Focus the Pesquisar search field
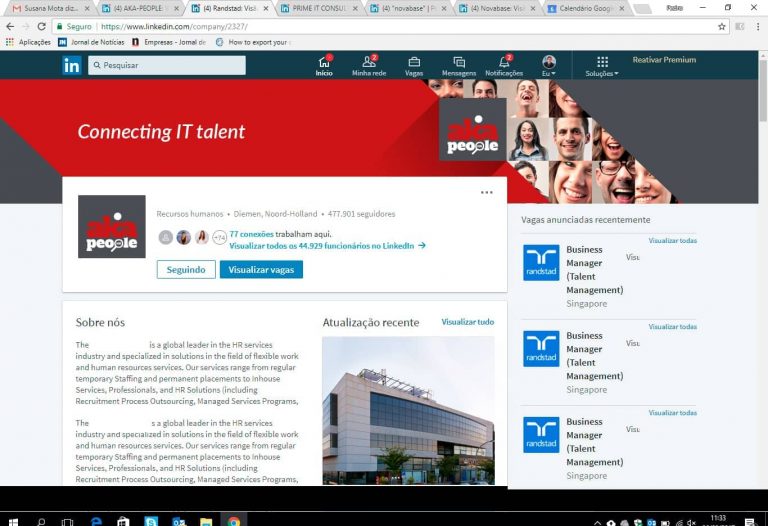The image size is (768, 526). point(167,65)
